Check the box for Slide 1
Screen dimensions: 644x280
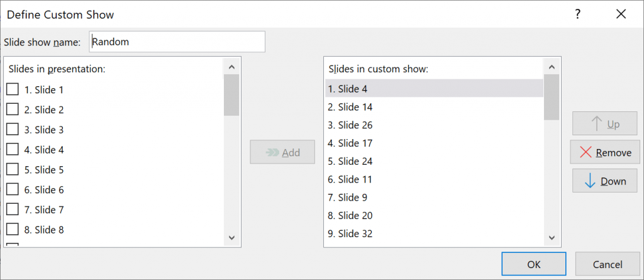coord(13,89)
